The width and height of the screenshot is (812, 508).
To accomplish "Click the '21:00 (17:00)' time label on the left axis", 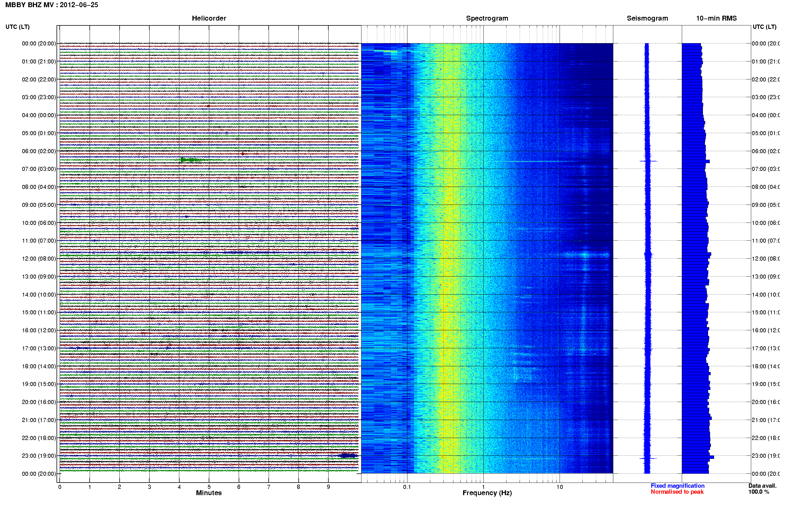I will coord(39,420).
